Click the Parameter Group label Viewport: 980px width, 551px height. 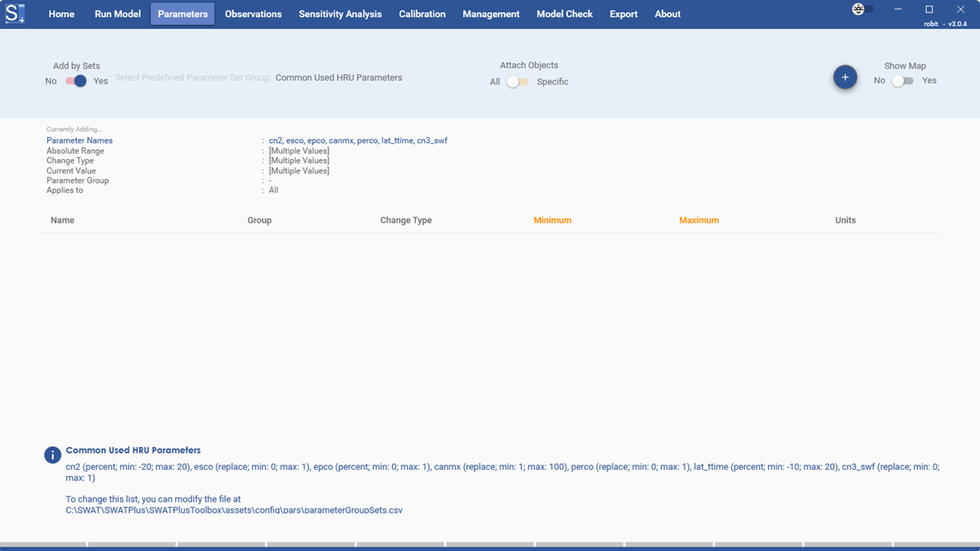[x=77, y=181]
